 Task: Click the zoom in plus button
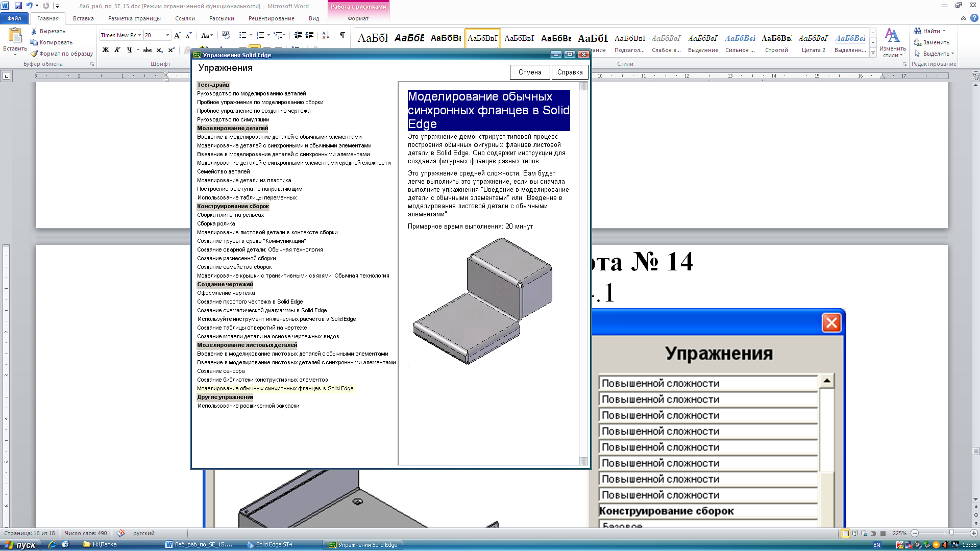click(973, 533)
